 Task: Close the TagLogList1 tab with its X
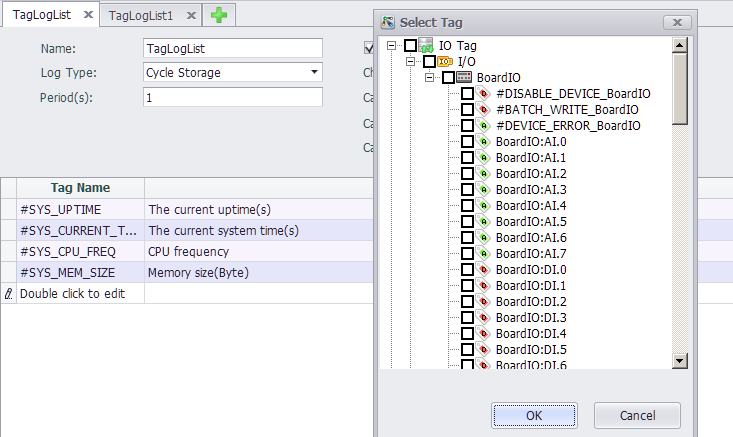[x=190, y=16]
